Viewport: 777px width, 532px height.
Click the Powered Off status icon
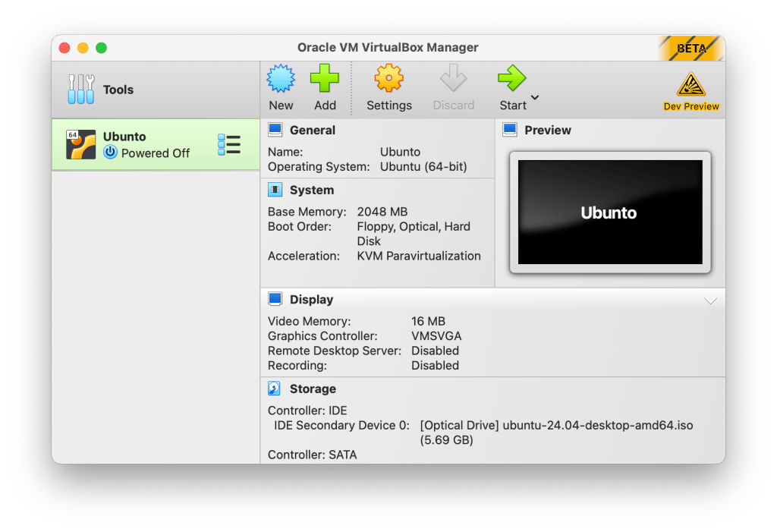click(x=111, y=153)
